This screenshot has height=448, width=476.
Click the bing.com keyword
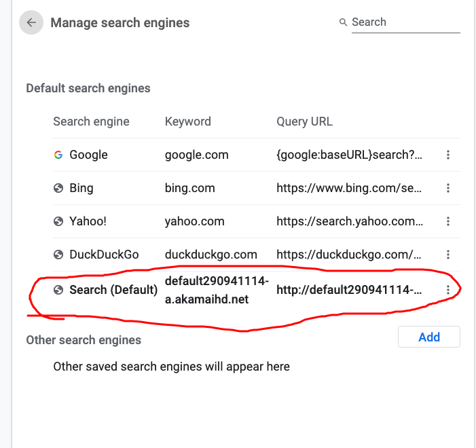point(189,188)
